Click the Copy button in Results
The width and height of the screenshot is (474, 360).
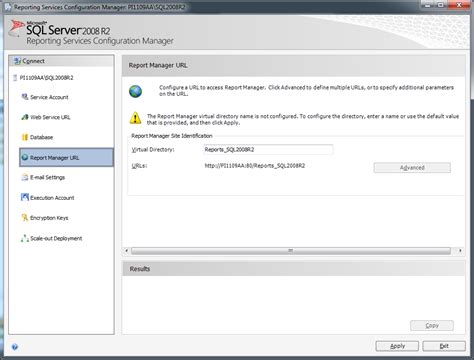click(x=432, y=325)
